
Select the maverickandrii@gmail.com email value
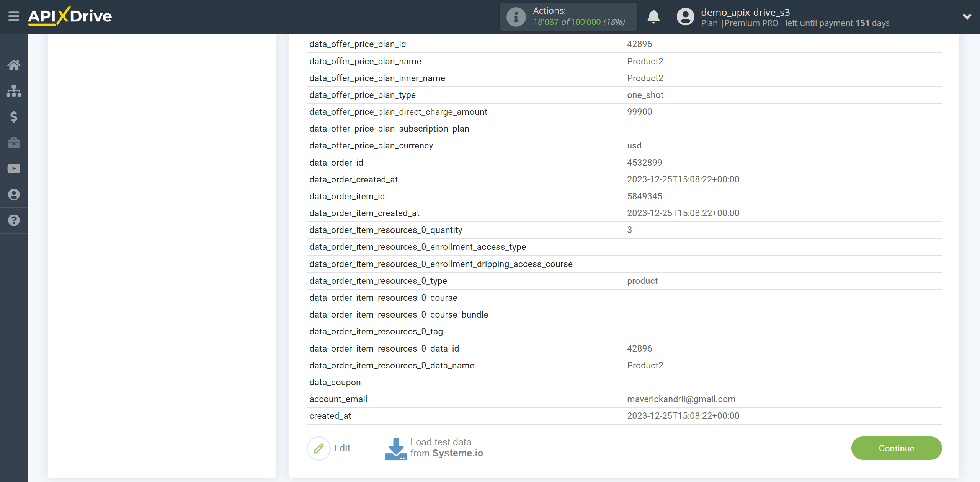click(x=681, y=399)
